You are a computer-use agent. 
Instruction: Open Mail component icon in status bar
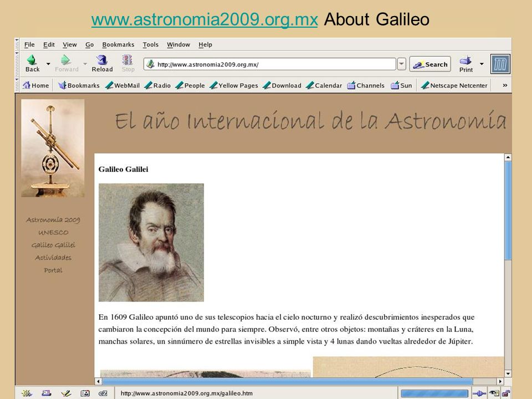[x=47, y=393]
